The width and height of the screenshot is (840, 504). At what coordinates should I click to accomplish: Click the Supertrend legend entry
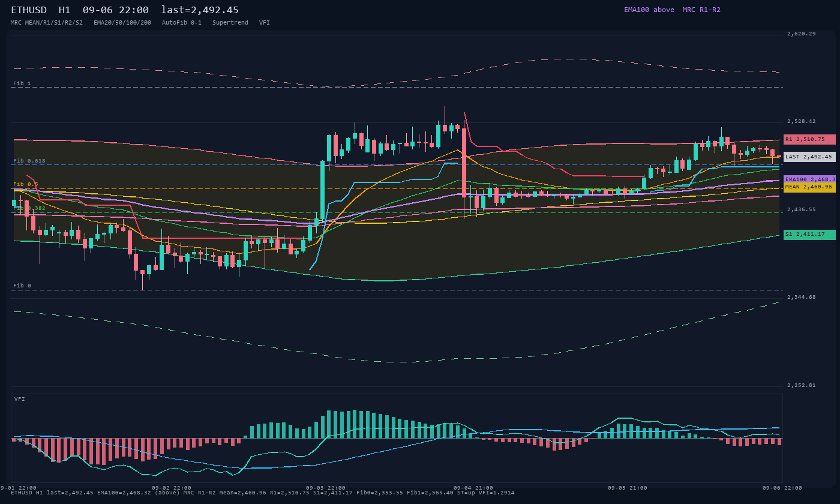point(230,23)
